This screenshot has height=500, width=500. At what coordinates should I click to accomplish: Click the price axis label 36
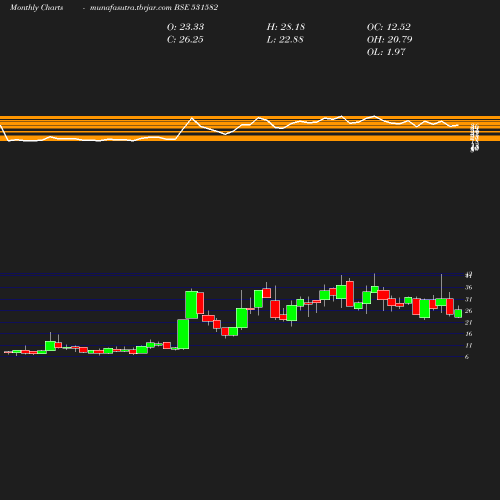click(469, 287)
